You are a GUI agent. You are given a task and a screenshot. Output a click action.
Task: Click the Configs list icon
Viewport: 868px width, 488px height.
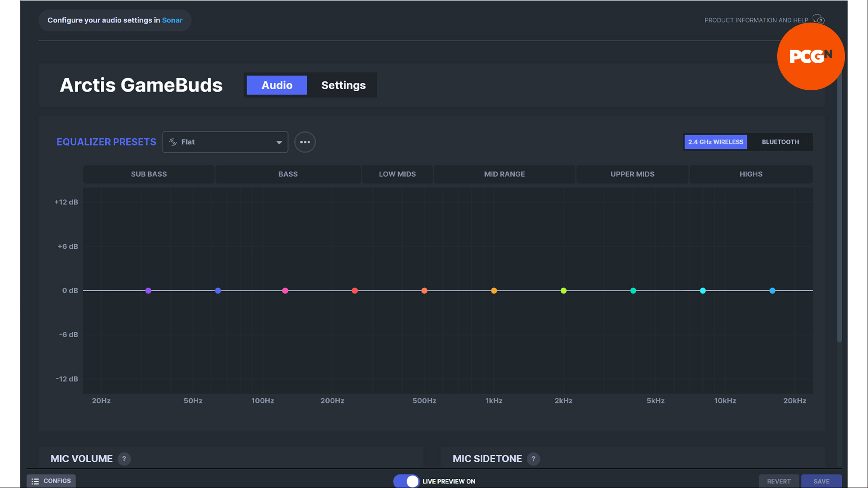click(35, 481)
